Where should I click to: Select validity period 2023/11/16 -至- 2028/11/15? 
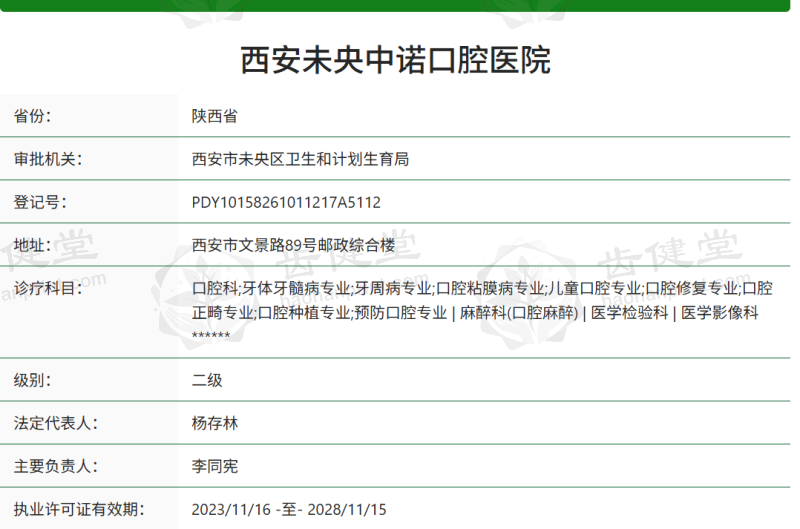tap(289, 510)
